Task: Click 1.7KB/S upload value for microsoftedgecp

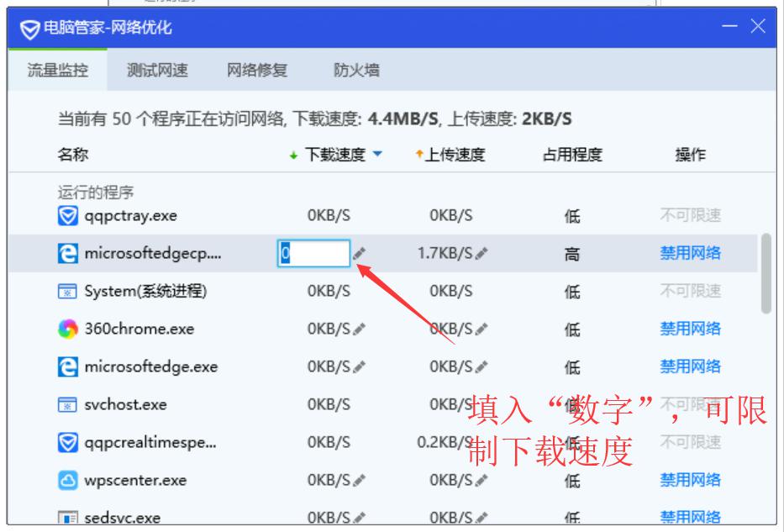Action: 445,254
